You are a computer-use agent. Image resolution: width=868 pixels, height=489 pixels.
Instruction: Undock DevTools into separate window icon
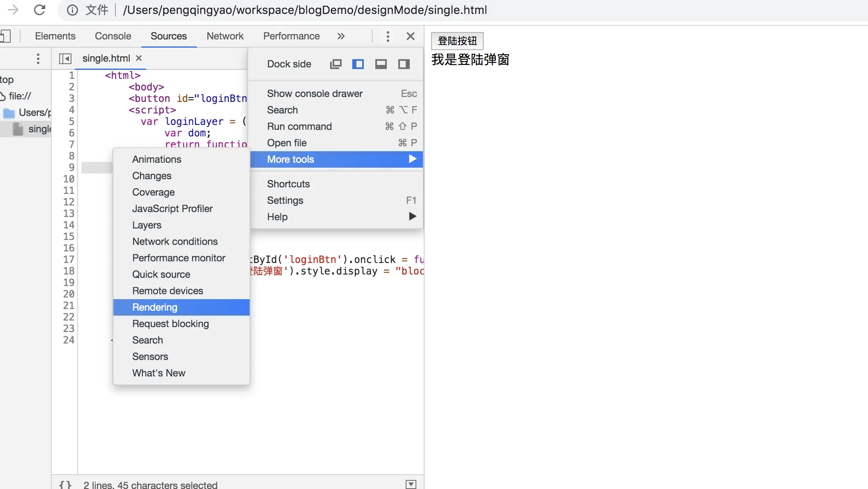click(x=335, y=64)
